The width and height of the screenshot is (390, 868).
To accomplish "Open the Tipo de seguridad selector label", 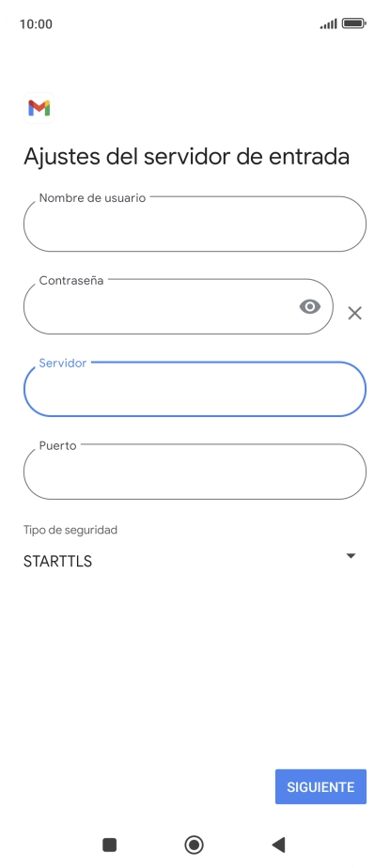I will pos(70,530).
